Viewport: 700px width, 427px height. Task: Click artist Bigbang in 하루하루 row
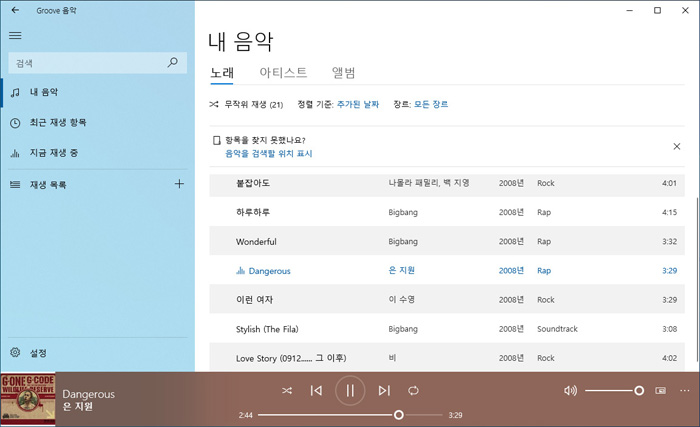coord(403,213)
